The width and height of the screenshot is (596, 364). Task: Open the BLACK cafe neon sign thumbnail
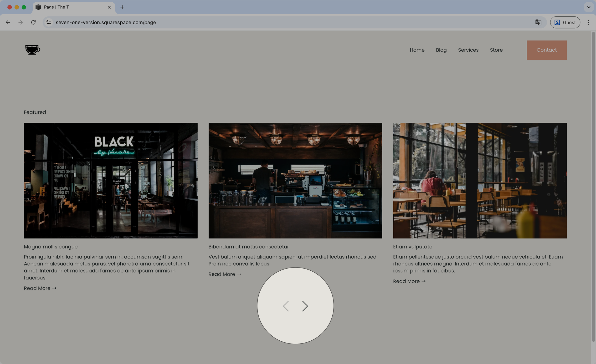click(x=111, y=181)
